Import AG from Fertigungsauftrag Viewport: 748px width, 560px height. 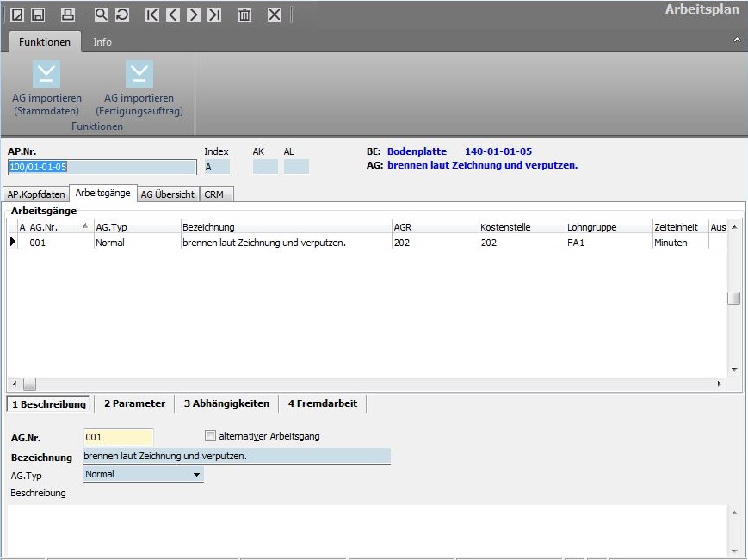click(x=139, y=88)
